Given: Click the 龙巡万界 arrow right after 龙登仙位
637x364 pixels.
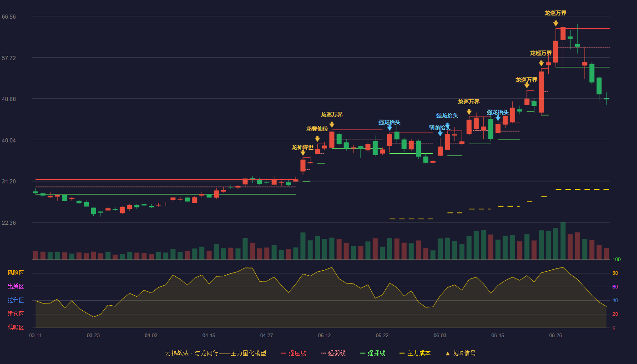Looking at the screenshot, I should pos(332,125).
